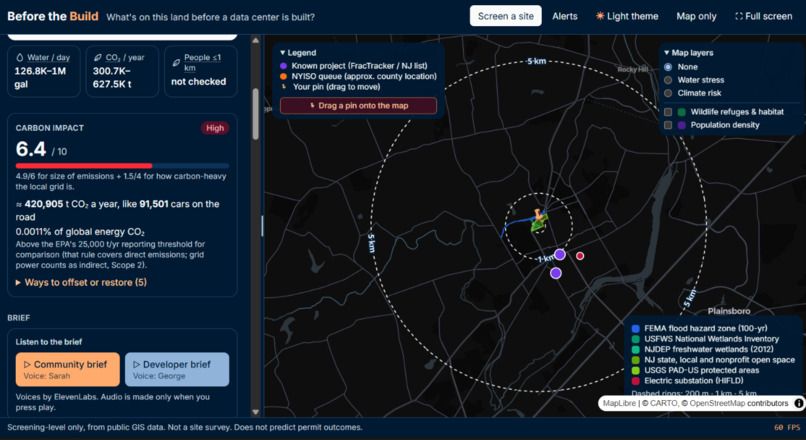806x440 pixels.
Task: Click the Your pin legend icon
Action: click(x=283, y=86)
